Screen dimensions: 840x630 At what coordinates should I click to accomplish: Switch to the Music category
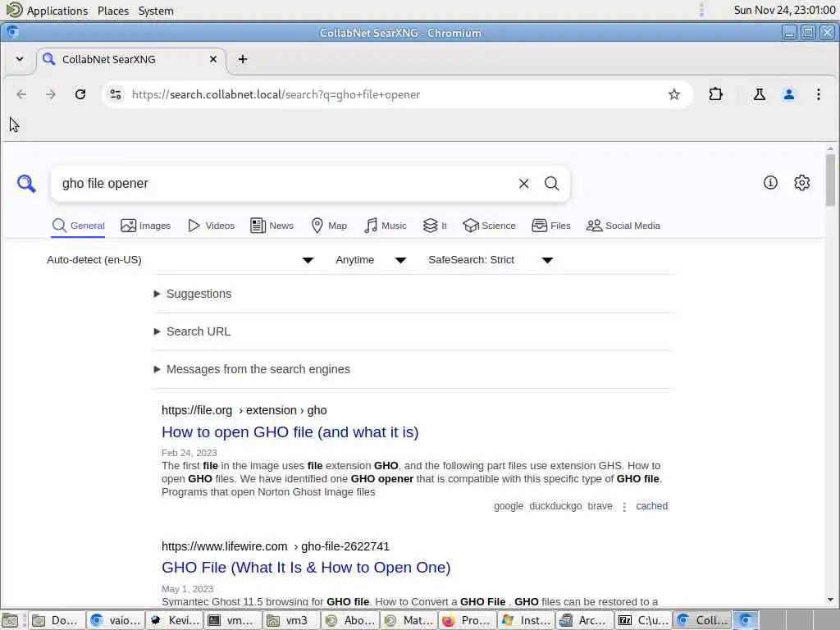(386, 226)
